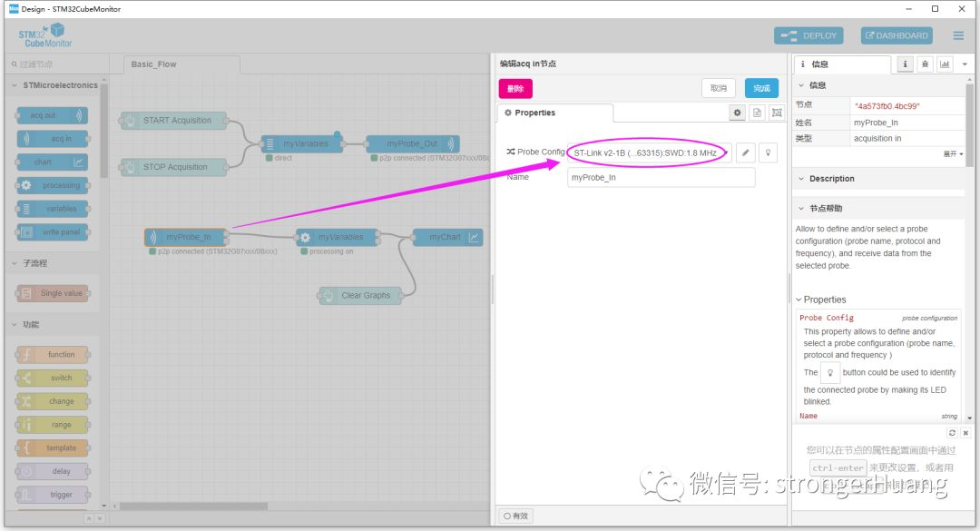Open the node appearance icon
This screenshot has height=531, width=980.
[x=777, y=113]
